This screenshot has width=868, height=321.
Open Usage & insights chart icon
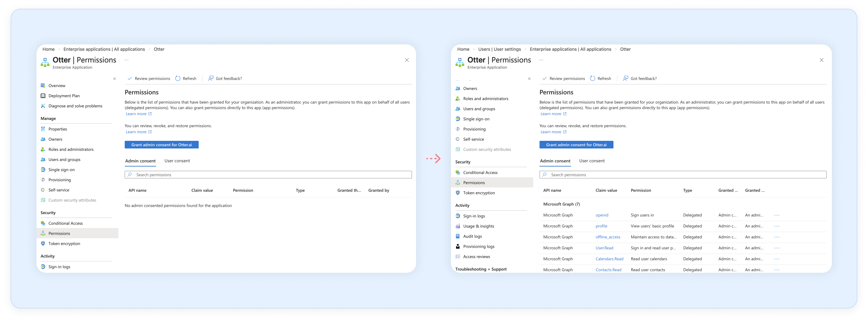pos(458,226)
